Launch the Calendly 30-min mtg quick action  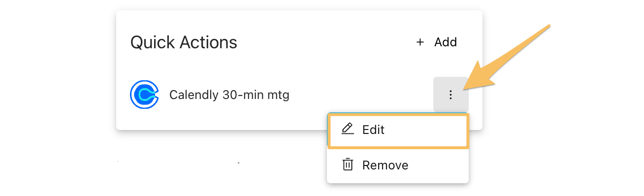(x=229, y=95)
